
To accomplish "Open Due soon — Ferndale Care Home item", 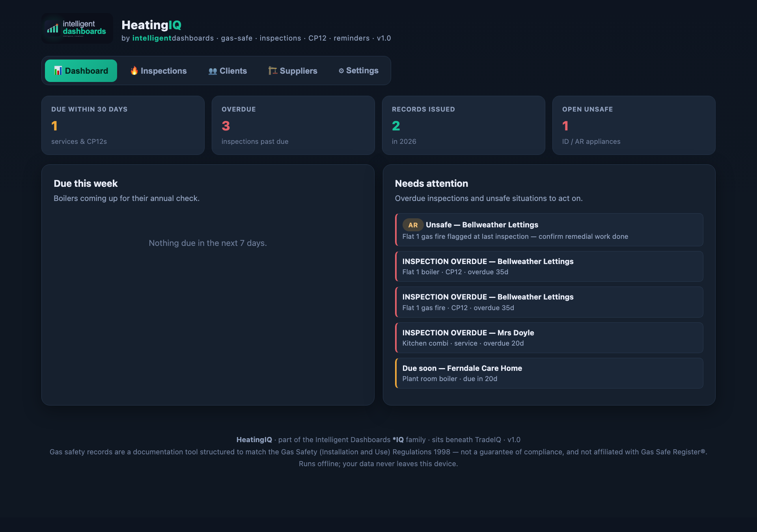I will pyautogui.click(x=549, y=373).
